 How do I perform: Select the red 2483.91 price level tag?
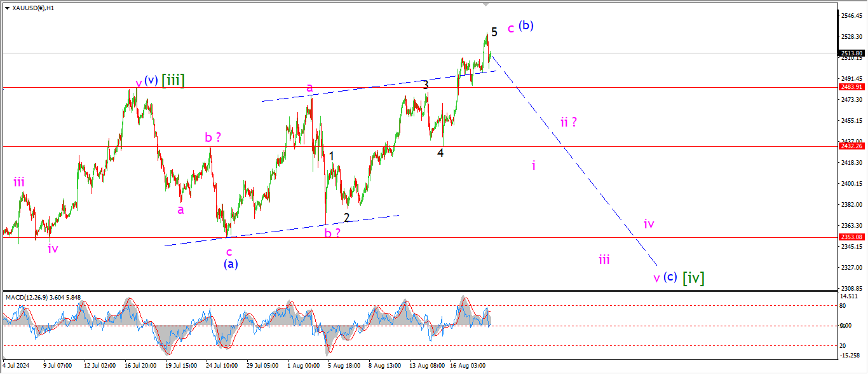[850, 87]
